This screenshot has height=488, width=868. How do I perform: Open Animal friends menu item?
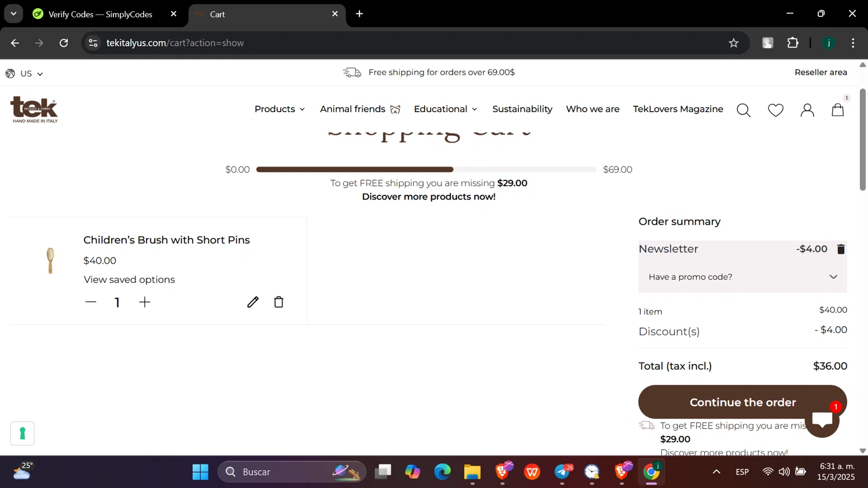tap(360, 109)
